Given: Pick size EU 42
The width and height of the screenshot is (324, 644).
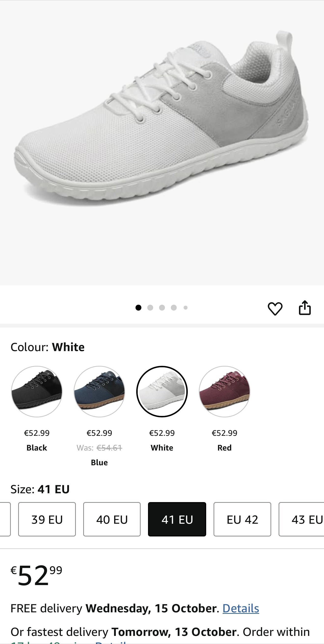Looking at the screenshot, I should click(242, 519).
